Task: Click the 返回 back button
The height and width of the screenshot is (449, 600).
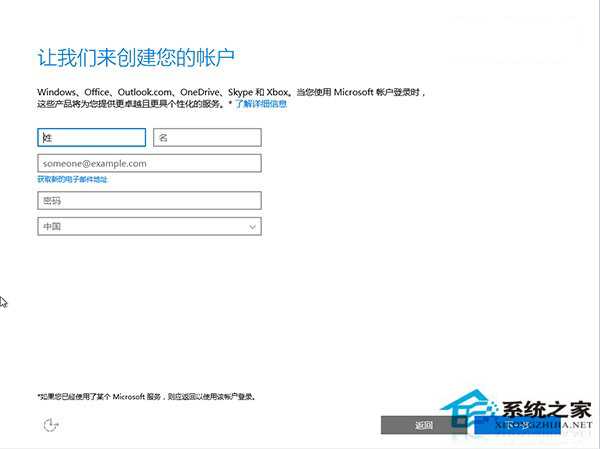Action: point(424,425)
